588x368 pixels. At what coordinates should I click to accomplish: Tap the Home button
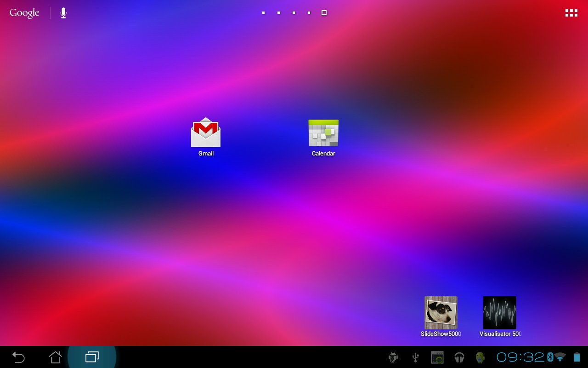pyautogui.click(x=55, y=357)
